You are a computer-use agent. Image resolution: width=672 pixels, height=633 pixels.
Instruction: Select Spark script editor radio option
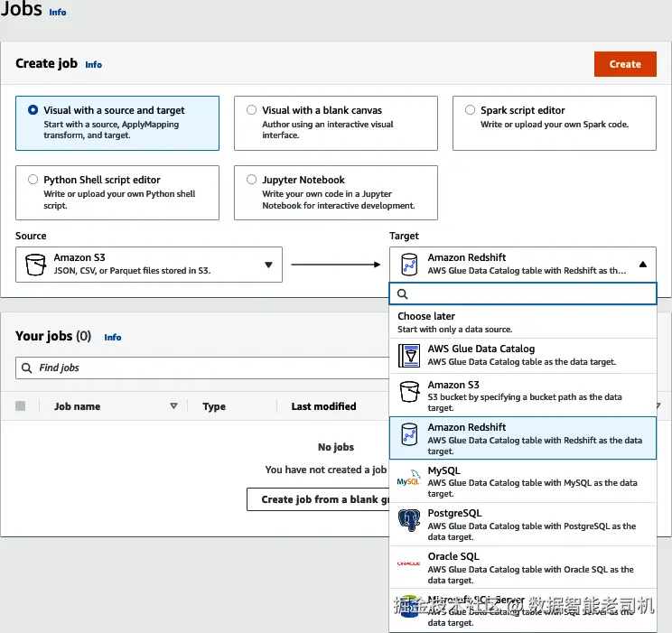pos(471,110)
